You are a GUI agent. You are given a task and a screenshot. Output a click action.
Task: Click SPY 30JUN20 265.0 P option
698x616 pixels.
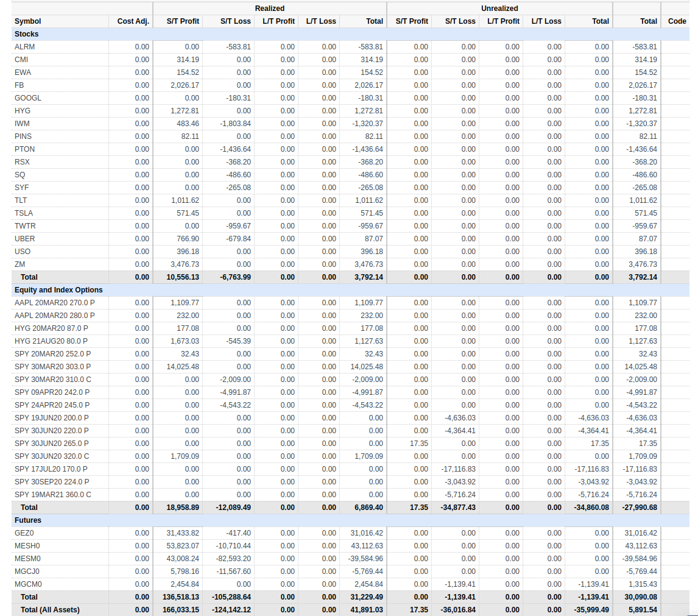(x=52, y=444)
